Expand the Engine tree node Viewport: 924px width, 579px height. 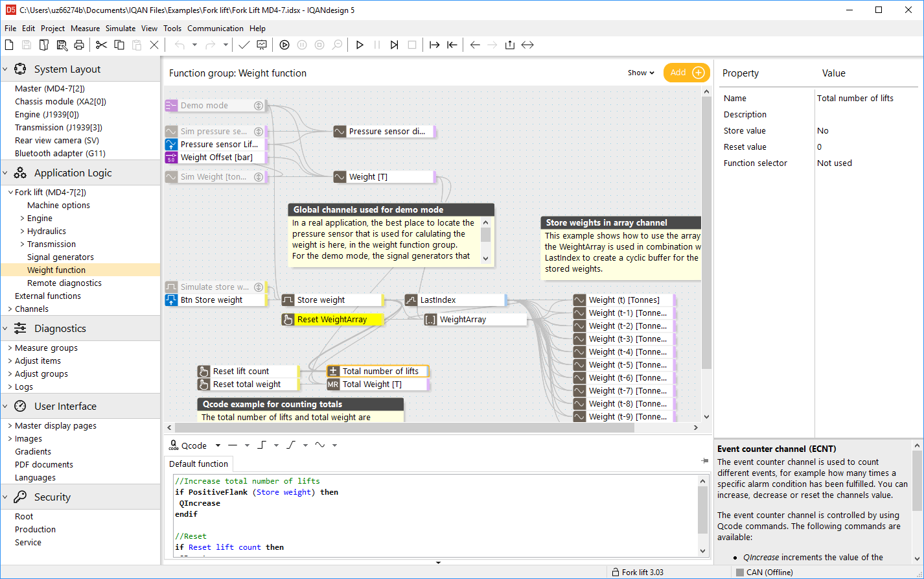pos(23,219)
